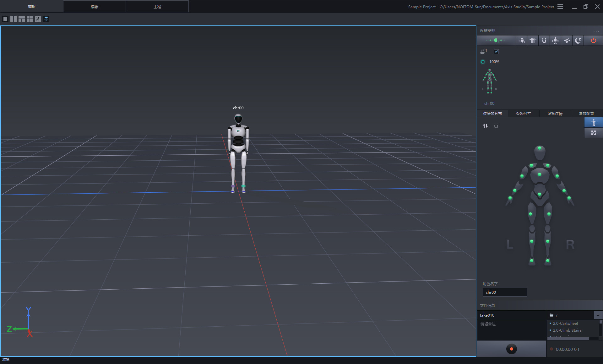Click the take010 file name field
Image resolution: width=603 pixels, height=364 pixels.
point(512,315)
